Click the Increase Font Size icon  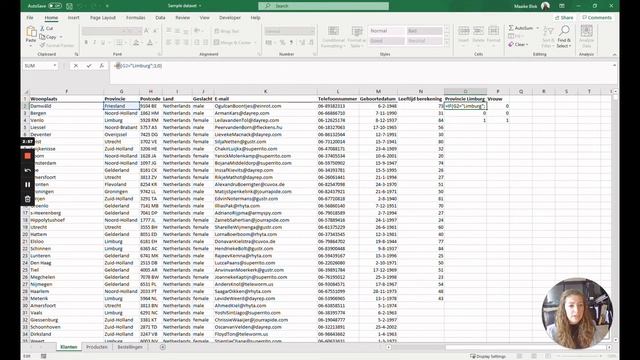147,31
